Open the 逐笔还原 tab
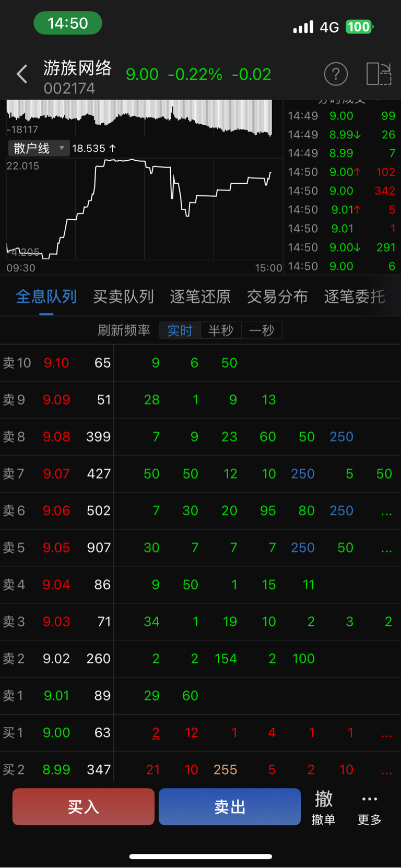This screenshot has height=868, width=401. [200, 296]
